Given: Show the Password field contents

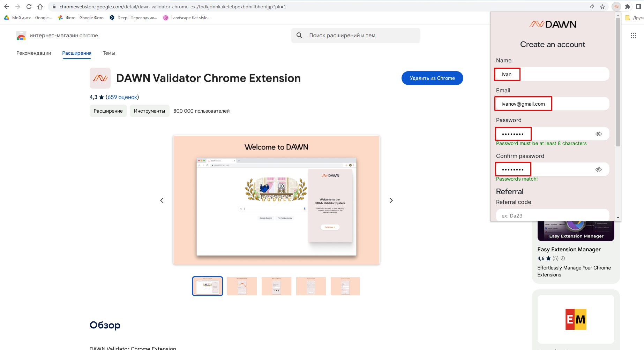Looking at the screenshot, I should pos(599,134).
